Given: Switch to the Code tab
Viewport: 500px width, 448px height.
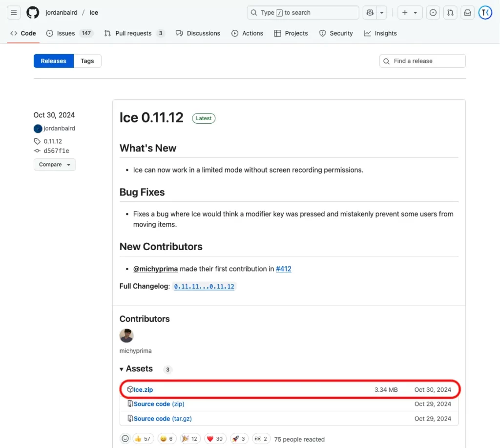Looking at the screenshot, I should pyautogui.click(x=23, y=33).
